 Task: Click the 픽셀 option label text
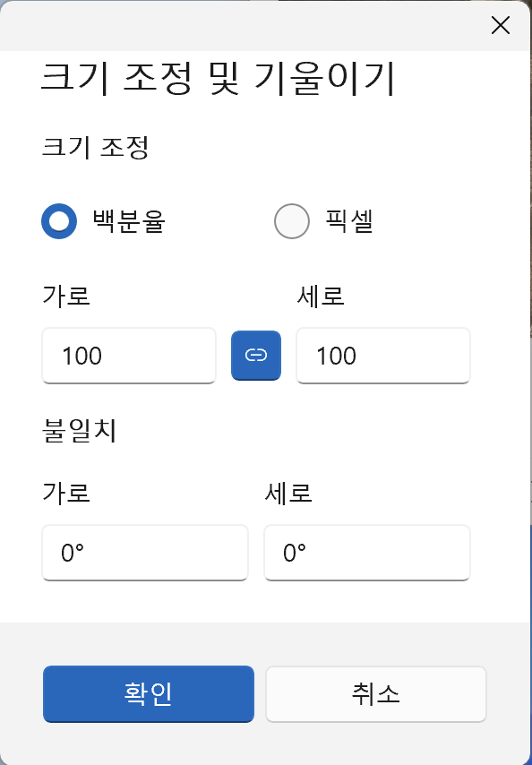pyautogui.click(x=349, y=221)
